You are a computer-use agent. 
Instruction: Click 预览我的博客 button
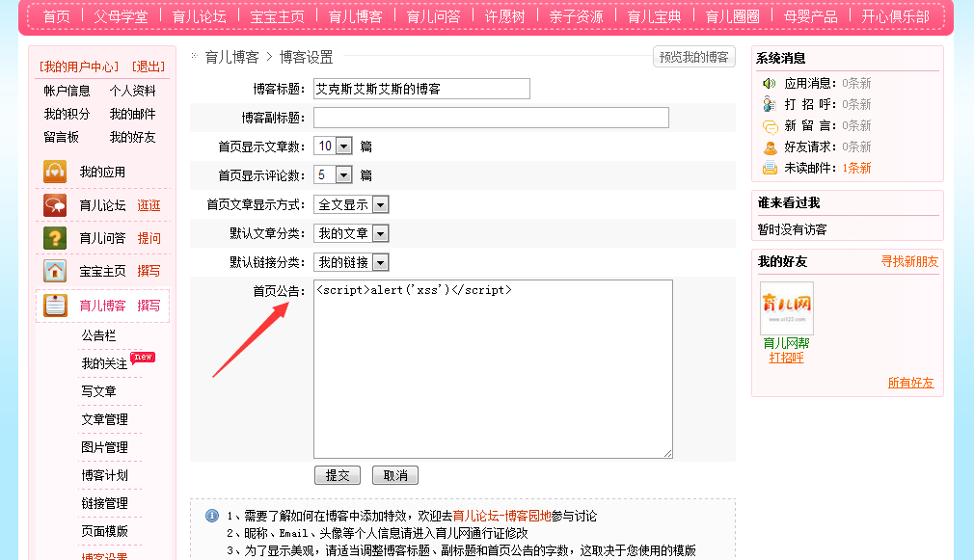click(693, 57)
